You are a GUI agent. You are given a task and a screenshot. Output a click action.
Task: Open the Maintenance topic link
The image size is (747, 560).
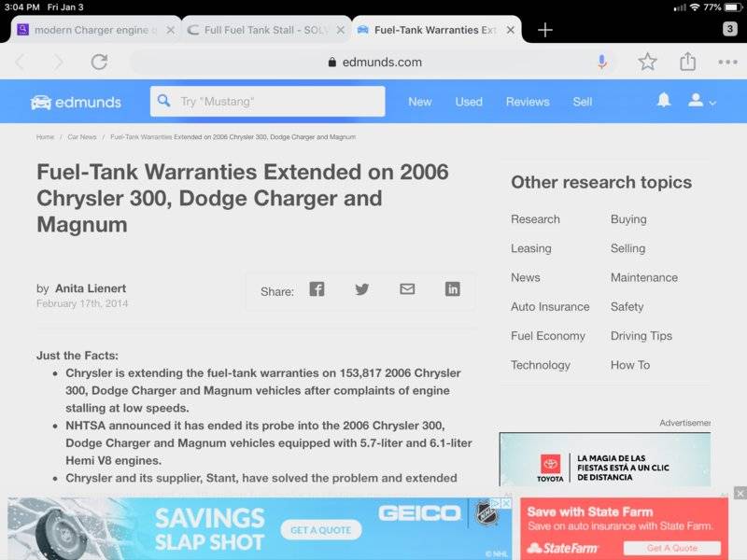(x=644, y=277)
